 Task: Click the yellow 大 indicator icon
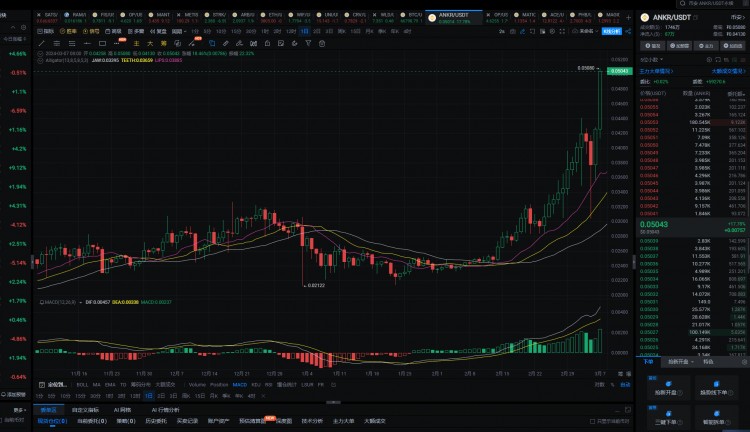tap(150, 44)
